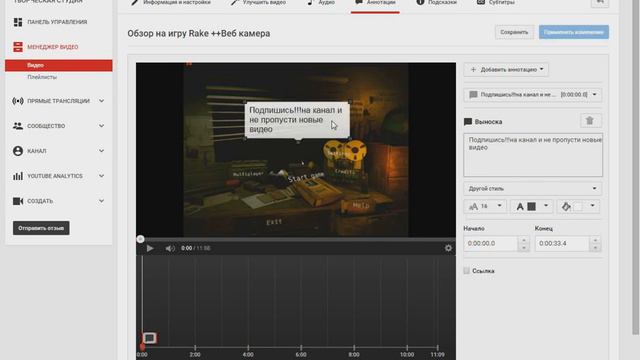The image size is (640, 360).
Task: Open the player settings gear
Action: (x=448, y=248)
